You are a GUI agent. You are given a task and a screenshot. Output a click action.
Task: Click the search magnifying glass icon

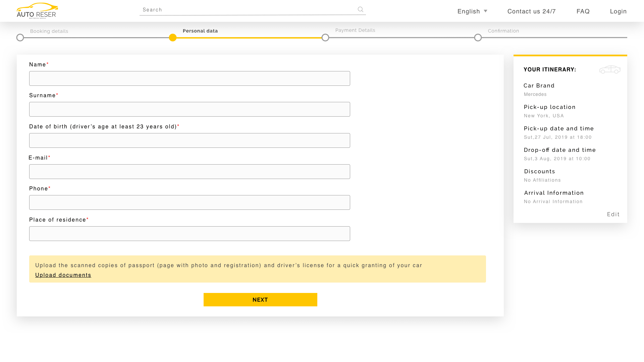click(360, 9)
